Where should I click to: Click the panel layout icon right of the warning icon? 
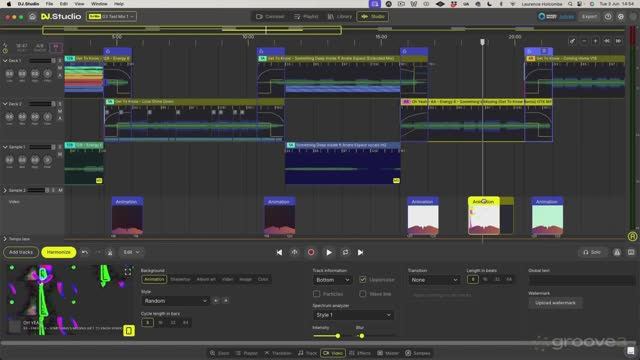point(631,253)
